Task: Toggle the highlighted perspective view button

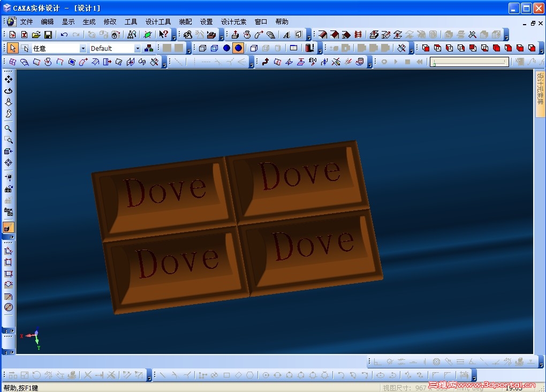Action: [9, 228]
